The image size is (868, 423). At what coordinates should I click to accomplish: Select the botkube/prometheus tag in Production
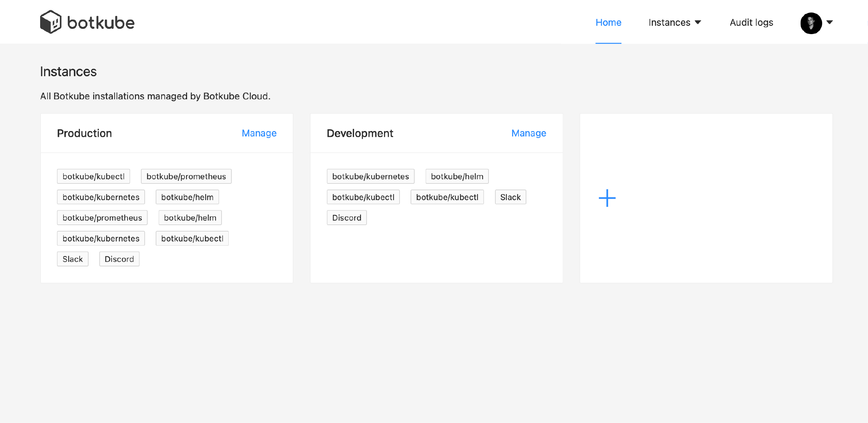point(186,176)
